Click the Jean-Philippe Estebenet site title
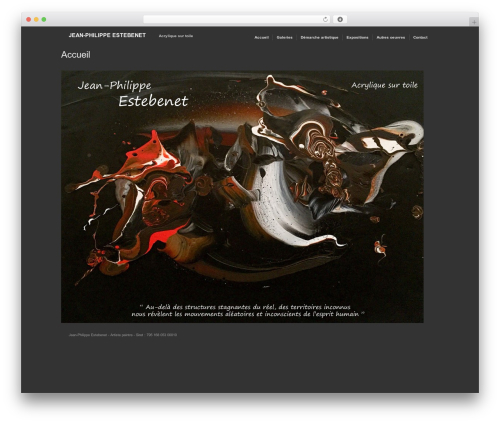500x423 pixels. (107, 35)
